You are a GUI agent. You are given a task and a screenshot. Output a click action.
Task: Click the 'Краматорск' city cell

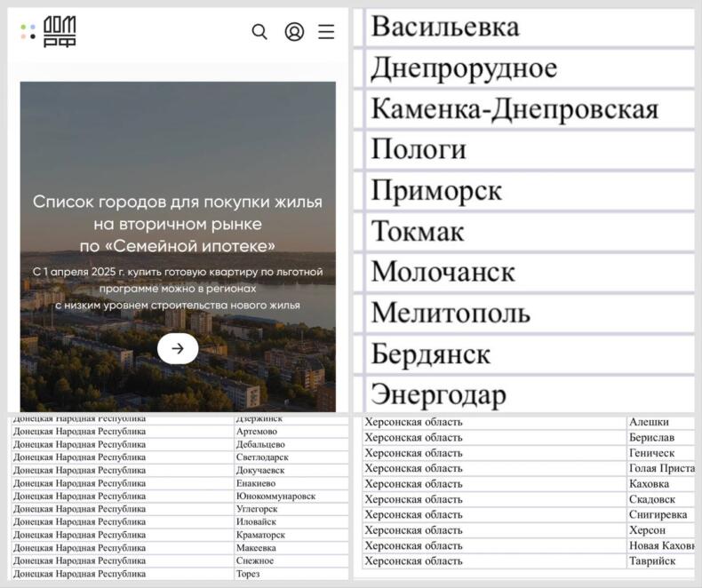click(291, 535)
